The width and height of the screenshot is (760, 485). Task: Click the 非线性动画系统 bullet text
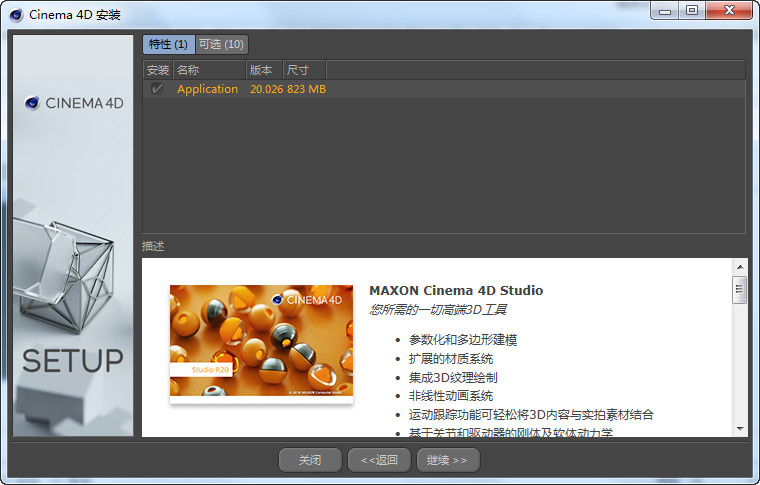(451, 396)
